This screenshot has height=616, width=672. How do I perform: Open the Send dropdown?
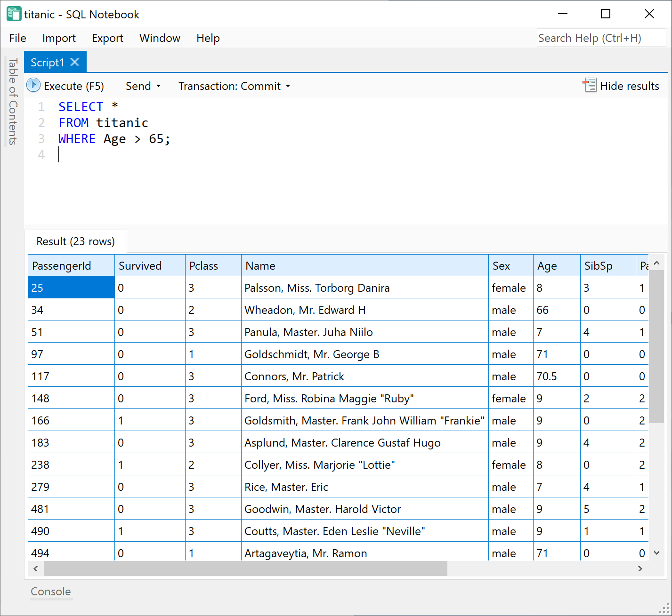point(143,86)
